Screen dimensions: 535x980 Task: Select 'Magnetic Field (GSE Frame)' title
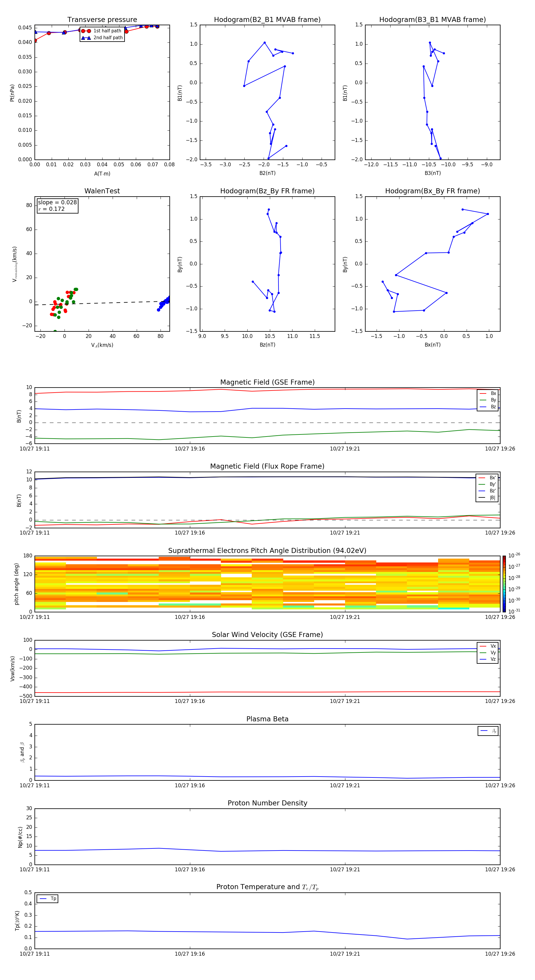coord(267,382)
